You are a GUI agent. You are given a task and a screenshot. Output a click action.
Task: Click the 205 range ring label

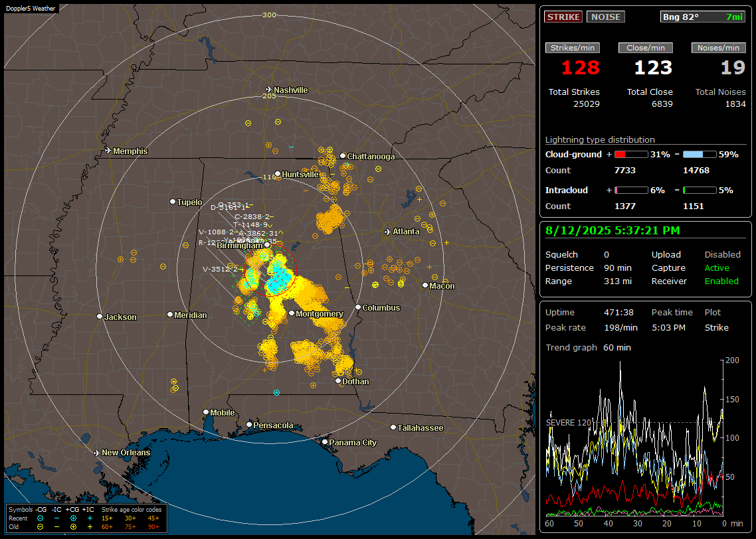(270, 96)
